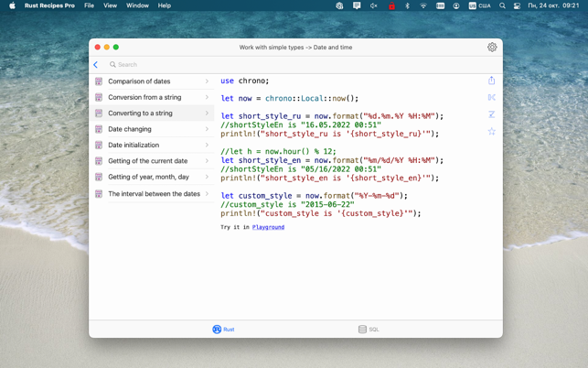Select The interval between the dates recipe
This screenshot has height=368, width=588.
click(x=152, y=194)
